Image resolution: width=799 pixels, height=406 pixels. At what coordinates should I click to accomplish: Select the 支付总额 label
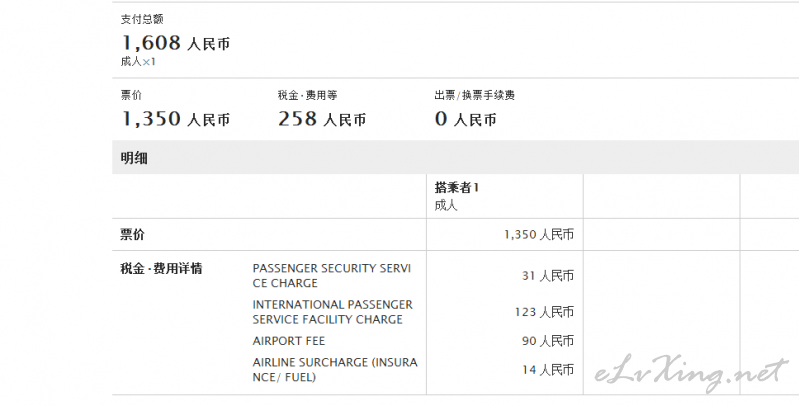[x=142, y=19]
